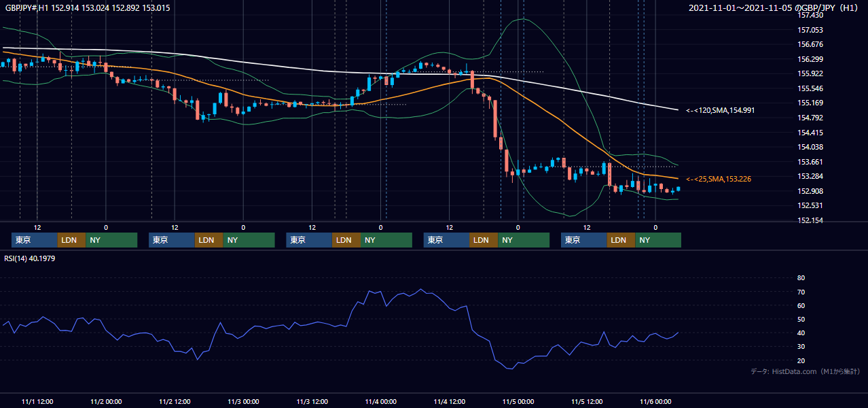868x408 pixels.
Task: Click the orange <-<25,SMA,153.226 label
Action: pyautogui.click(x=718, y=179)
